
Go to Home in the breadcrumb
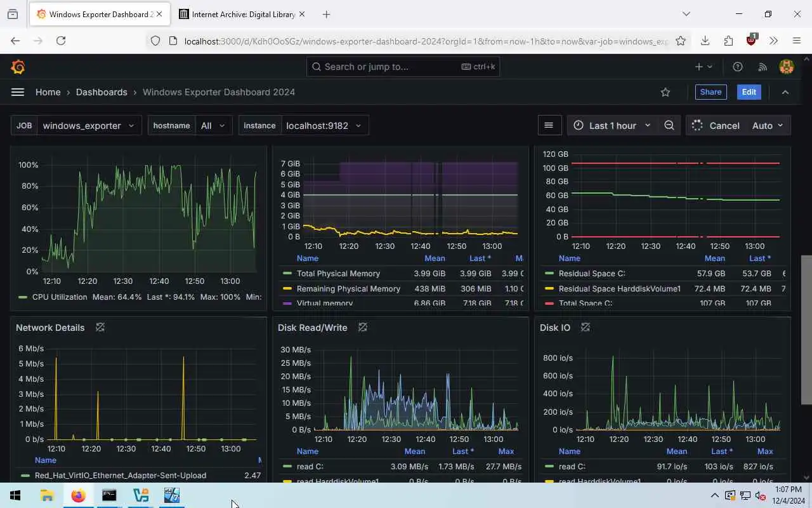click(x=48, y=92)
